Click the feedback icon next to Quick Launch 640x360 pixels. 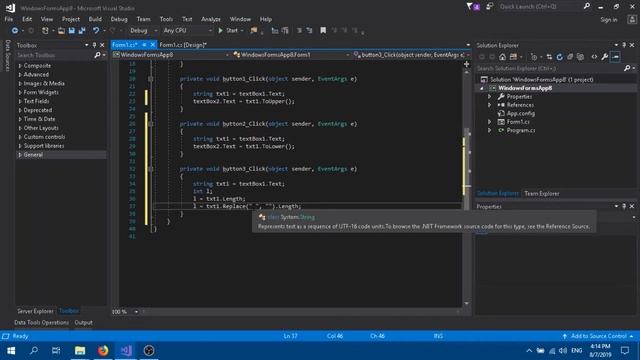point(489,7)
